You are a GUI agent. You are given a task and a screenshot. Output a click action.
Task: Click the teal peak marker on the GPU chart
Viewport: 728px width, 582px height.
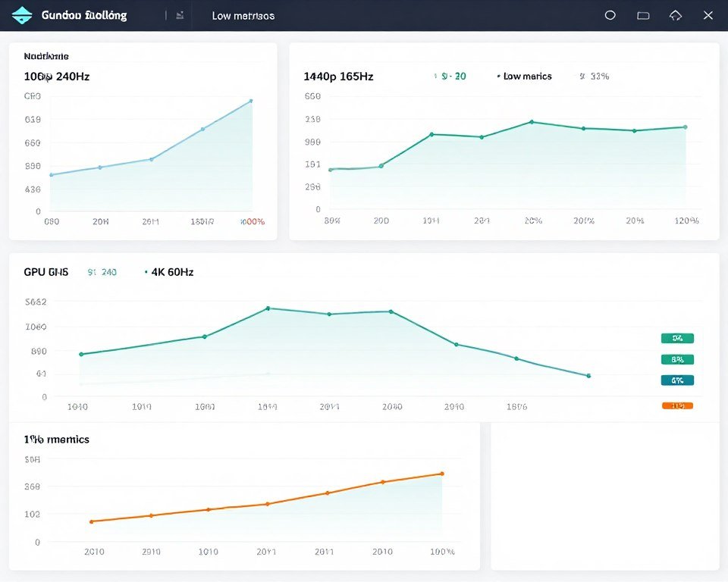click(x=267, y=308)
